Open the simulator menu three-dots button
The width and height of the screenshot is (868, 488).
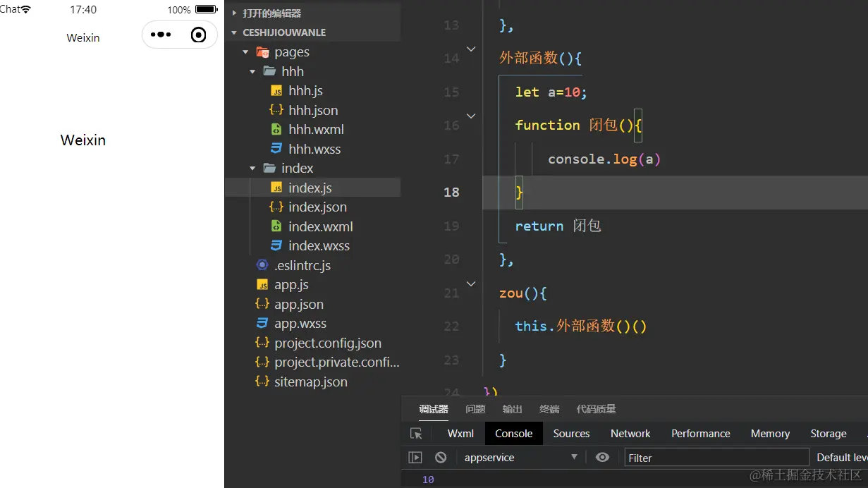point(161,35)
